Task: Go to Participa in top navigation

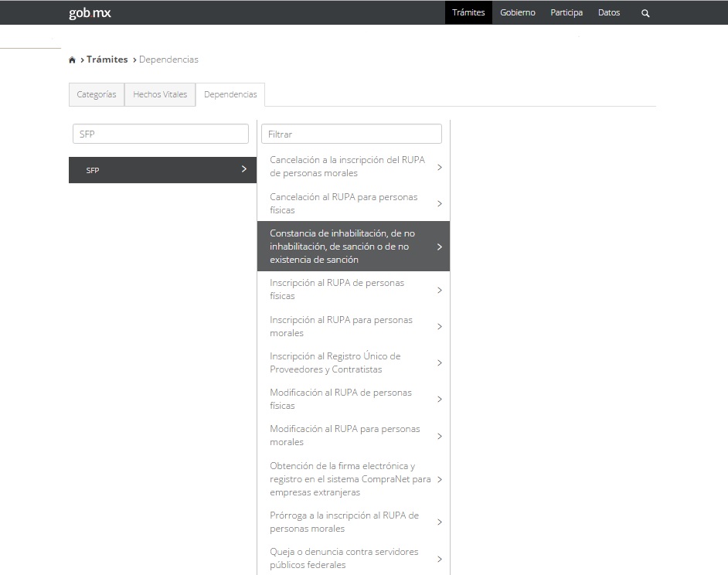Action: pyautogui.click(x=566, y=12)
